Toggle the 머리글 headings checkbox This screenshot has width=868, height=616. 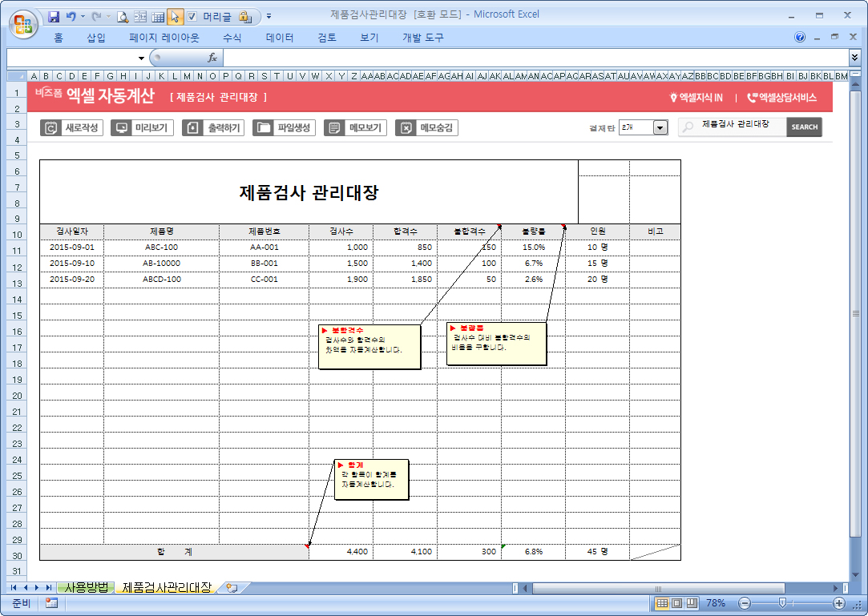point(192,17)
